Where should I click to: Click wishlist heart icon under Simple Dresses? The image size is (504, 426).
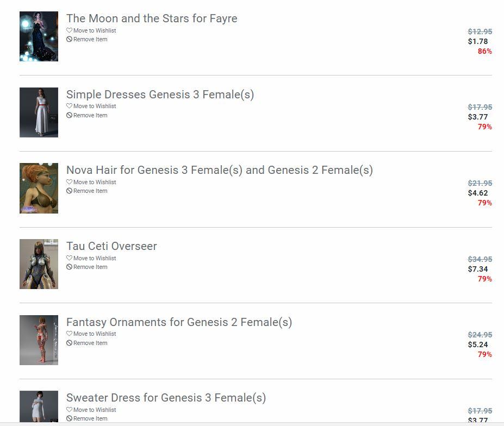pos(69,106)
